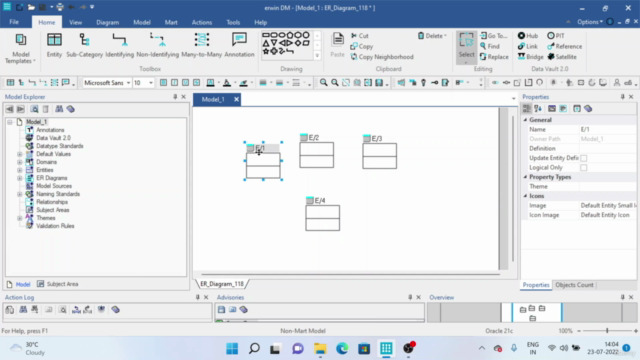Switch to the Model ribbon tab
The width and height of the screenshot is (640, 360).
(x=142, y=22)
